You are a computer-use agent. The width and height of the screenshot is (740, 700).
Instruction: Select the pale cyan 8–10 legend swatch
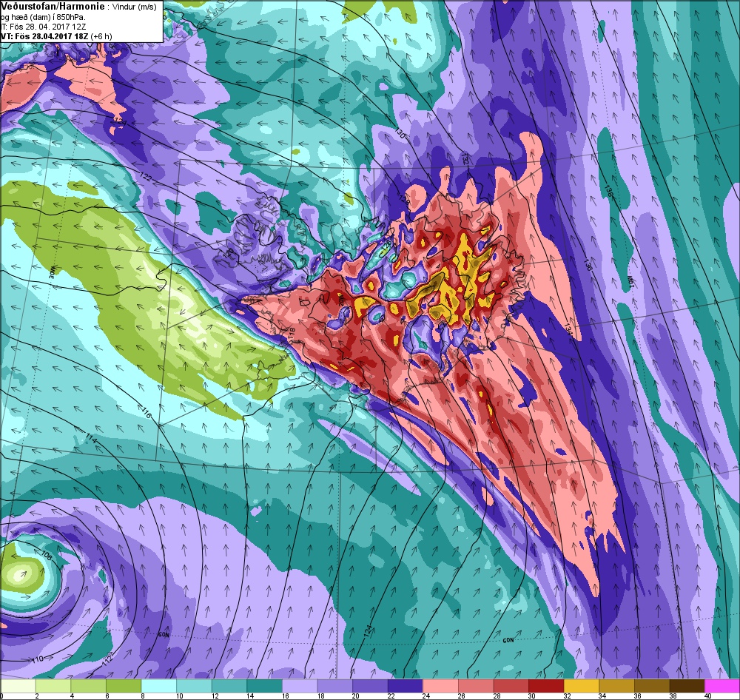(159, 685)
